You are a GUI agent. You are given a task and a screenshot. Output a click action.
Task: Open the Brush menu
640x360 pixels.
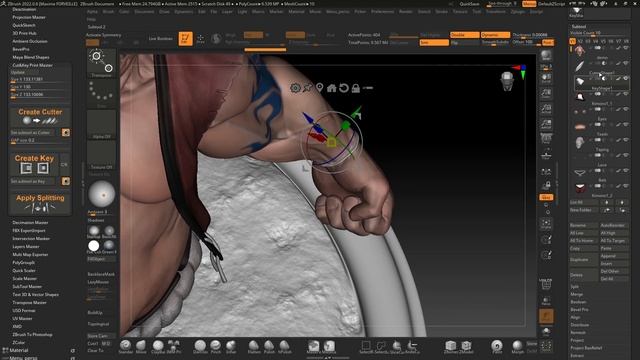(108, 11)
